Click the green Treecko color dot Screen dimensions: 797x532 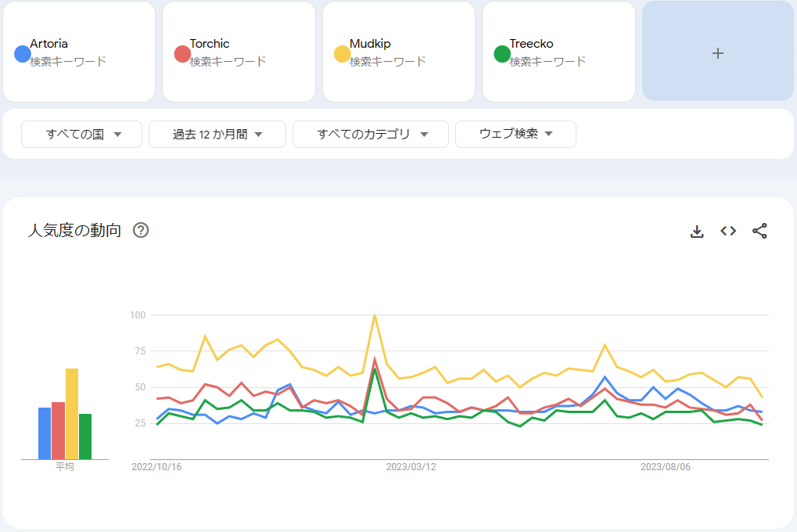[x=502, y=54]
